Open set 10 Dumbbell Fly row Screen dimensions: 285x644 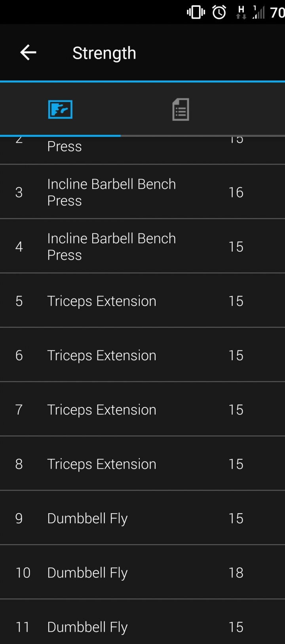(142, 572)
